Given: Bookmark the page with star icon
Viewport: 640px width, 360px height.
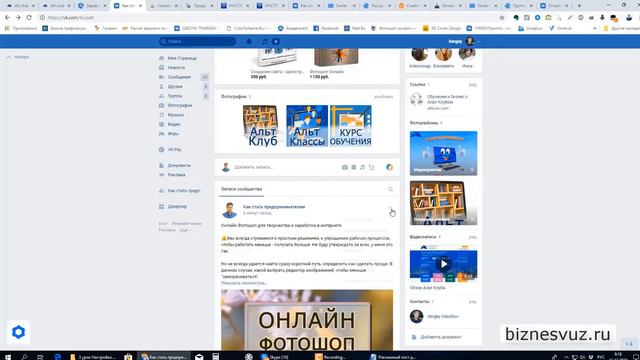Looking at the screenshot, I should (x=502, y=18).
